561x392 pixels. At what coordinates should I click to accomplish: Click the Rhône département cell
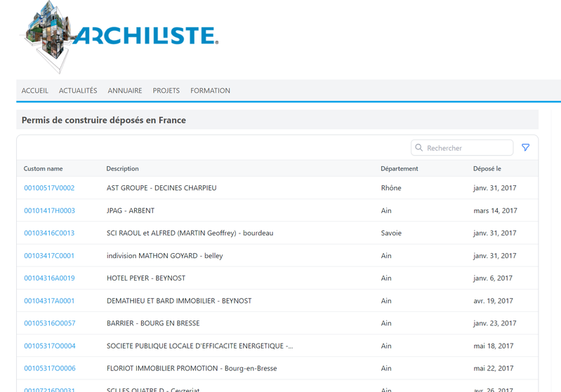[391, 188]
